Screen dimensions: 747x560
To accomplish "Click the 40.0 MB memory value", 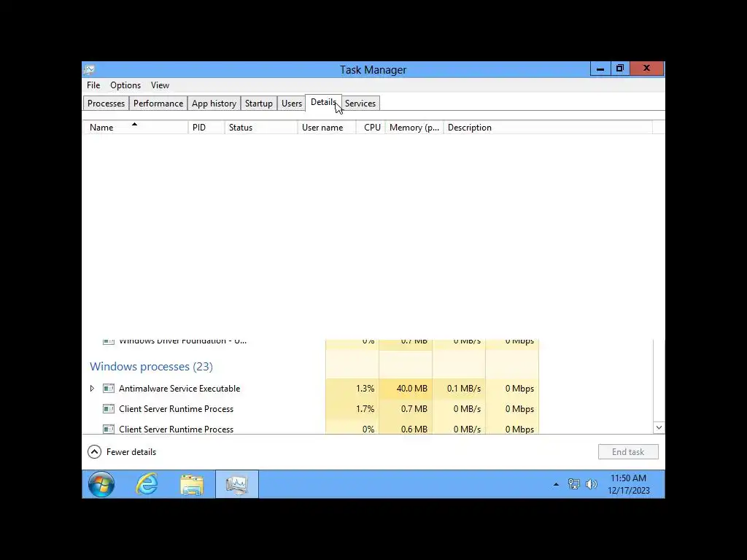I will click(x=412, y=389).
